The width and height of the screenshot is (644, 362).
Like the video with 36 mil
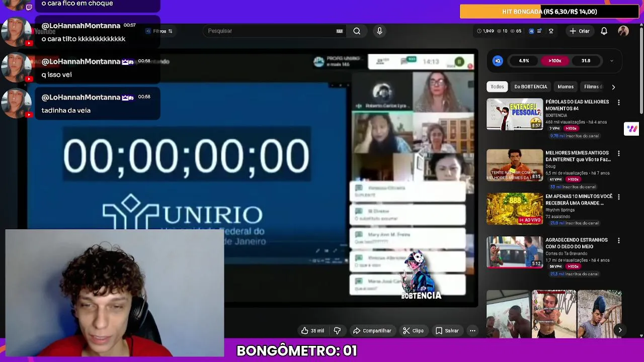(x=312, y=331)
